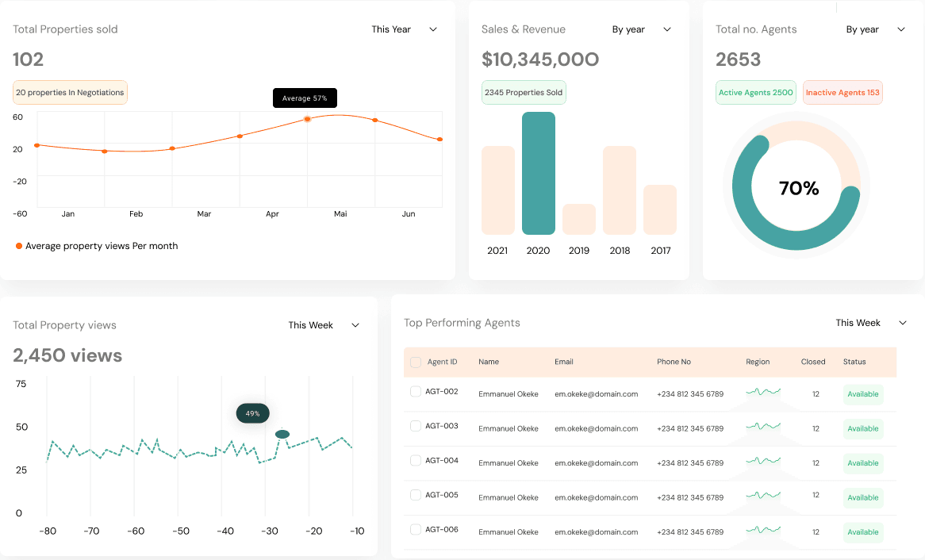Select the 2021 revenue bar

click(498, 190)
